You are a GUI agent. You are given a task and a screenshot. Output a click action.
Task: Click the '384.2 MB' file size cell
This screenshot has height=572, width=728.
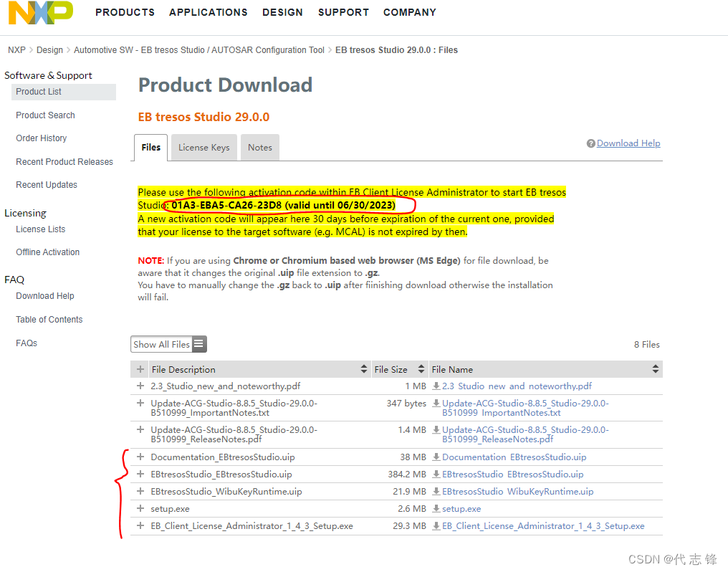[407, 474]
